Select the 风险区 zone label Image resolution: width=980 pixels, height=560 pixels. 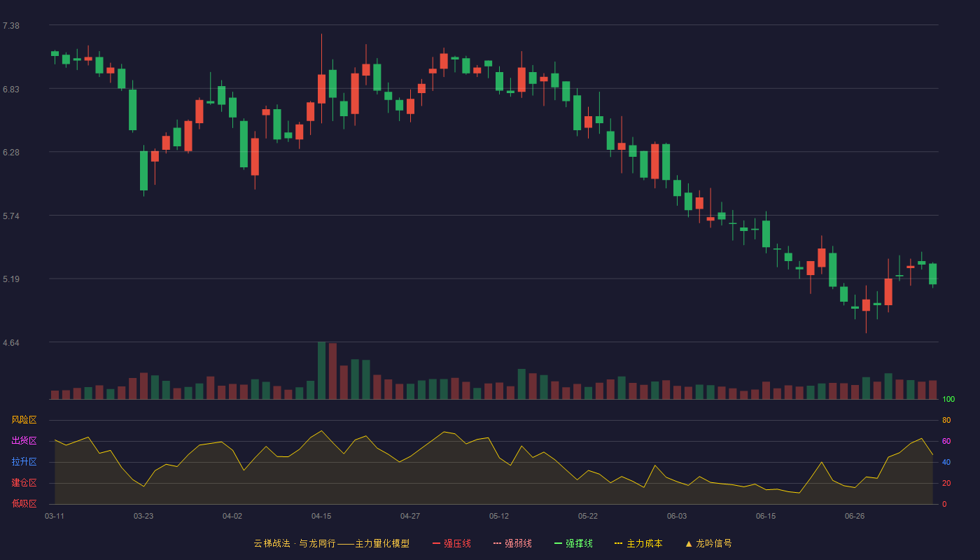[24, 420]
